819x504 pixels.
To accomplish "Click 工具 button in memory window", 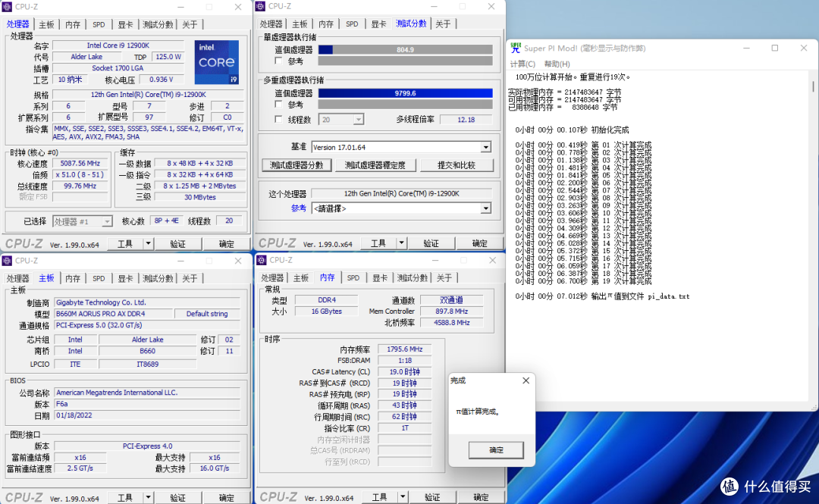I will click(x=379, y=496).
